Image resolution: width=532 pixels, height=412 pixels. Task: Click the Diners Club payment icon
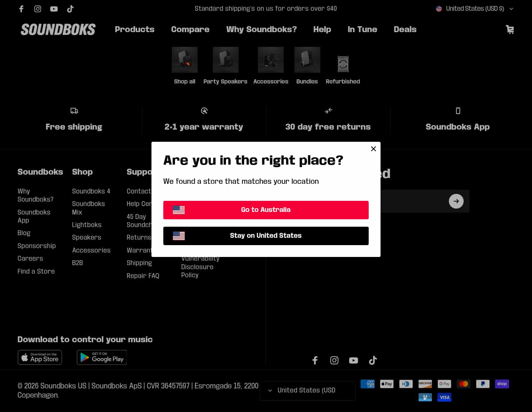coord(406,384)
